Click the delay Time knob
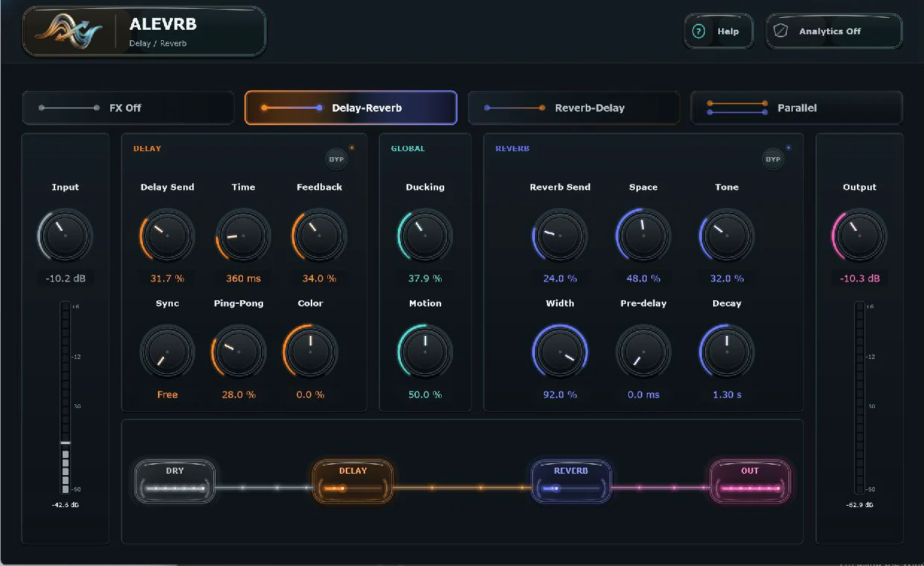Viewport: 924px width, 566px height. point(243,235)
